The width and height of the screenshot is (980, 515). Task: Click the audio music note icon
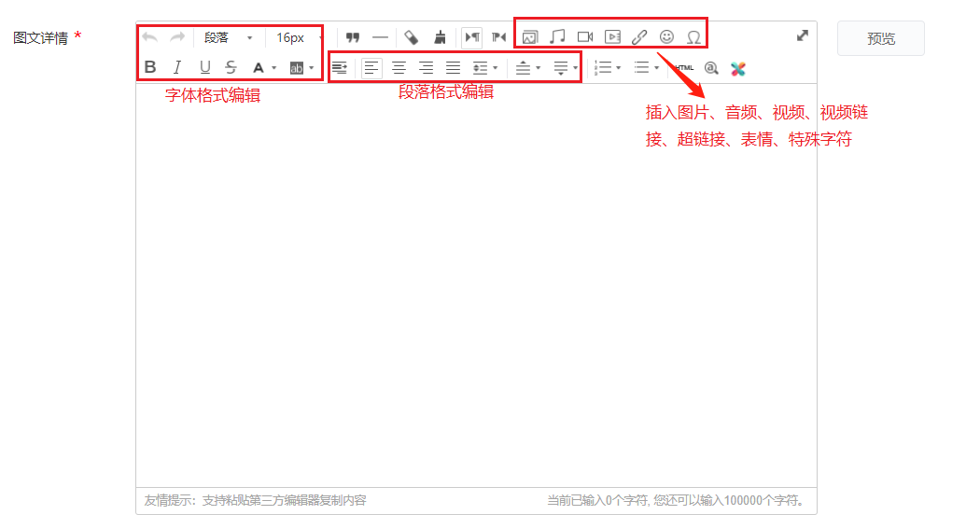click(x=557, y=37)
